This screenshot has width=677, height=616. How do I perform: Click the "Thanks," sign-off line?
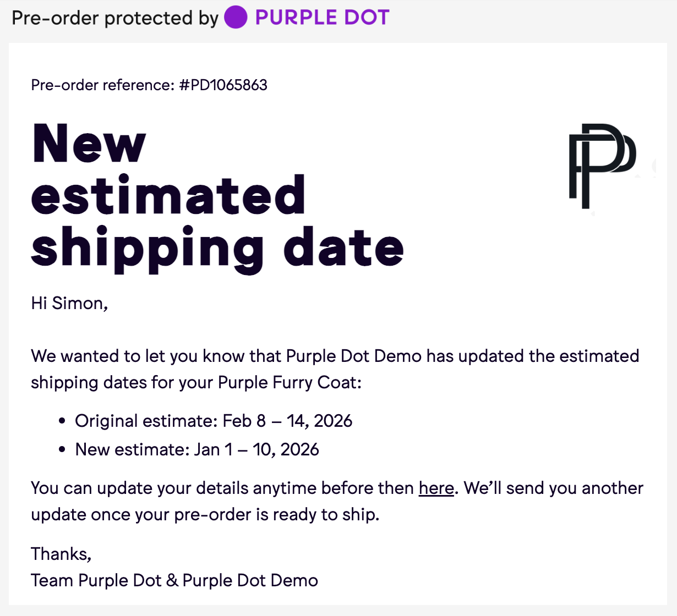pyautogui.click(x=61, y=554)
